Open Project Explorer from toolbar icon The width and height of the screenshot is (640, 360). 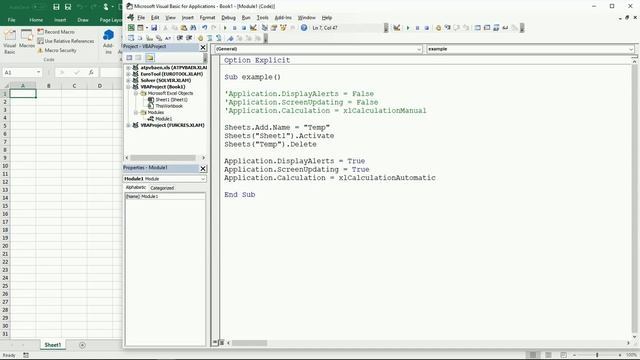(264, 28)
